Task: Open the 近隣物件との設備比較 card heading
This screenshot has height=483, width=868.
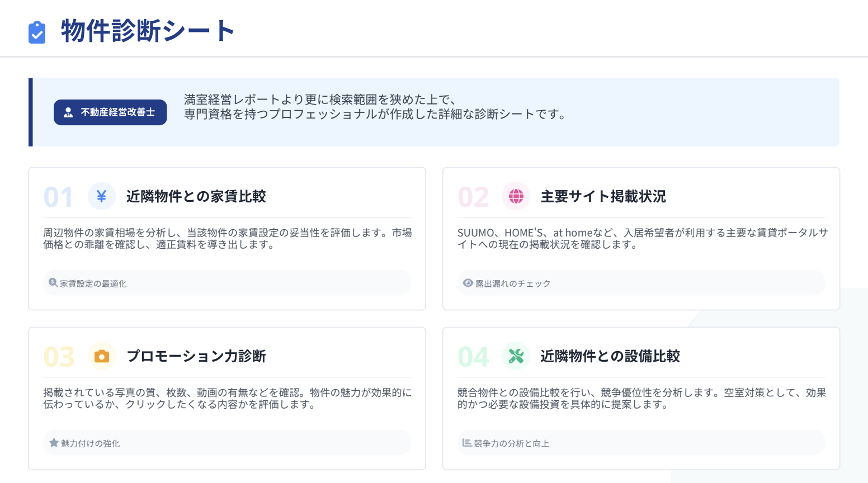Action: (x=610, y=356)
